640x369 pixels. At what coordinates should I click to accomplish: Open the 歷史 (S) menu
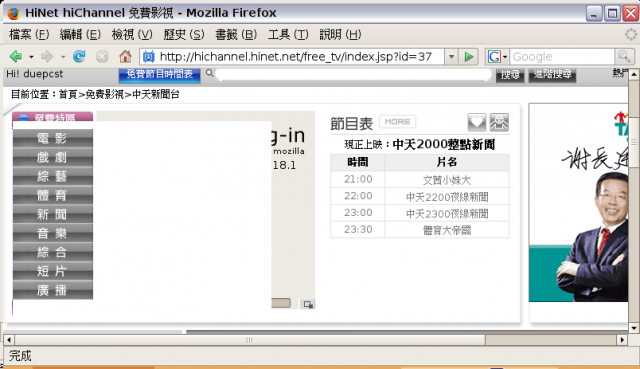click(184, 35)
